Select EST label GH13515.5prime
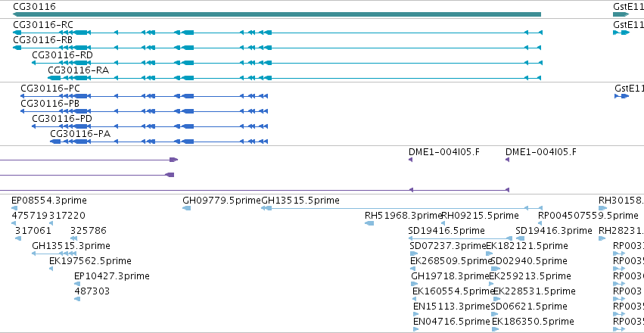The image size is (644, 333). (x=300, y=201)
